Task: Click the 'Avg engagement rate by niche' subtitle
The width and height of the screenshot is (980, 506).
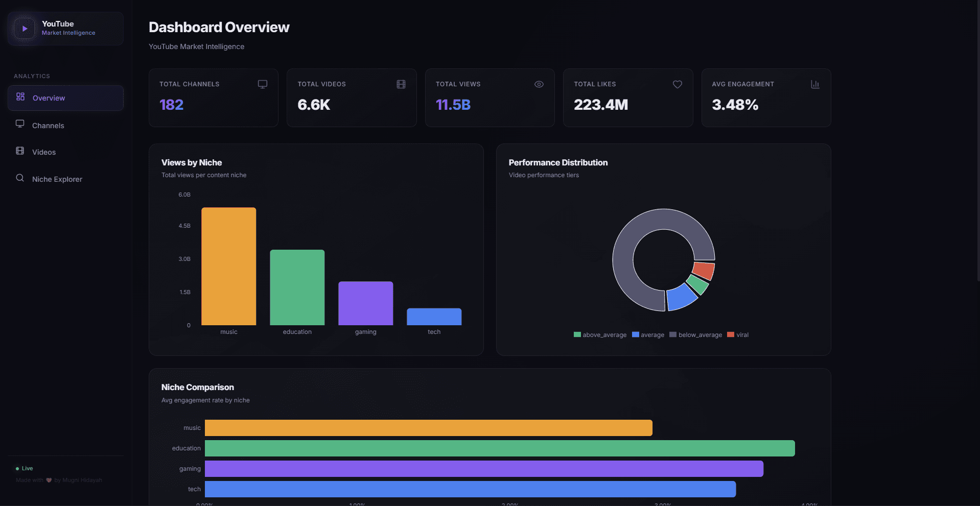Action: tap(205, 400)
